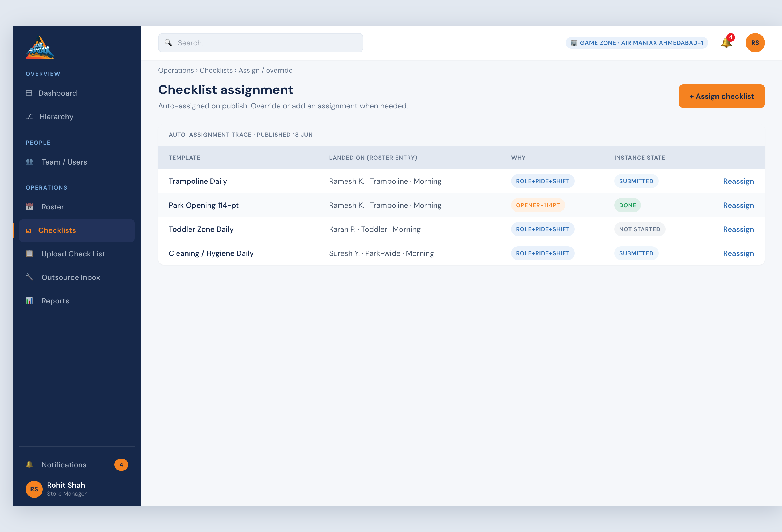782x532 pixels.
Task: Go to Team / Users
Action: [x=77, y=162]
